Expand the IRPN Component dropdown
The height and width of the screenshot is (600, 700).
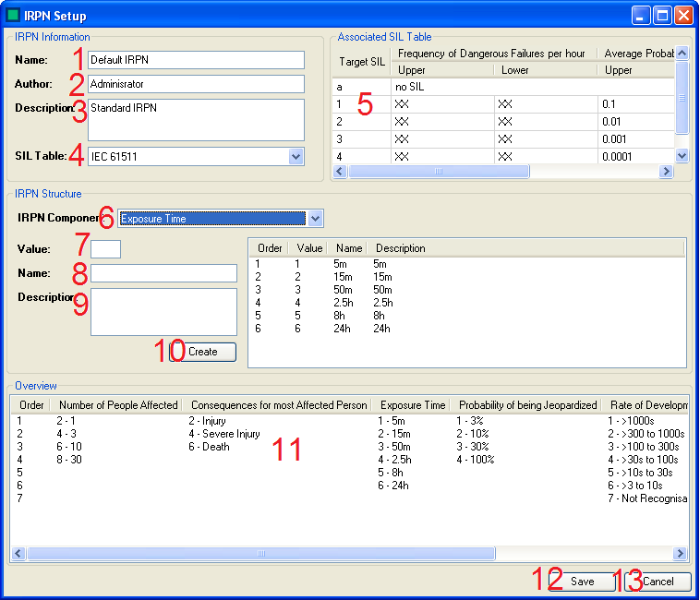point(315,219)
